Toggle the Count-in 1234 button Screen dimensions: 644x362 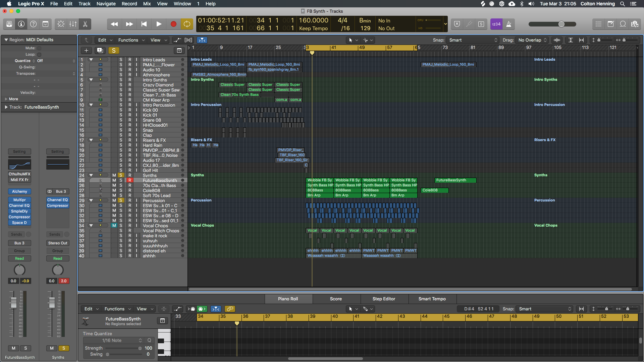coord(496,24)
